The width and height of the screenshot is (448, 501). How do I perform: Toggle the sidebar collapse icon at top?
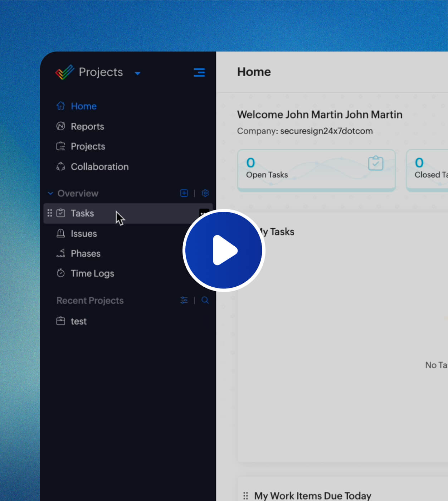click(x=199, y=72)
